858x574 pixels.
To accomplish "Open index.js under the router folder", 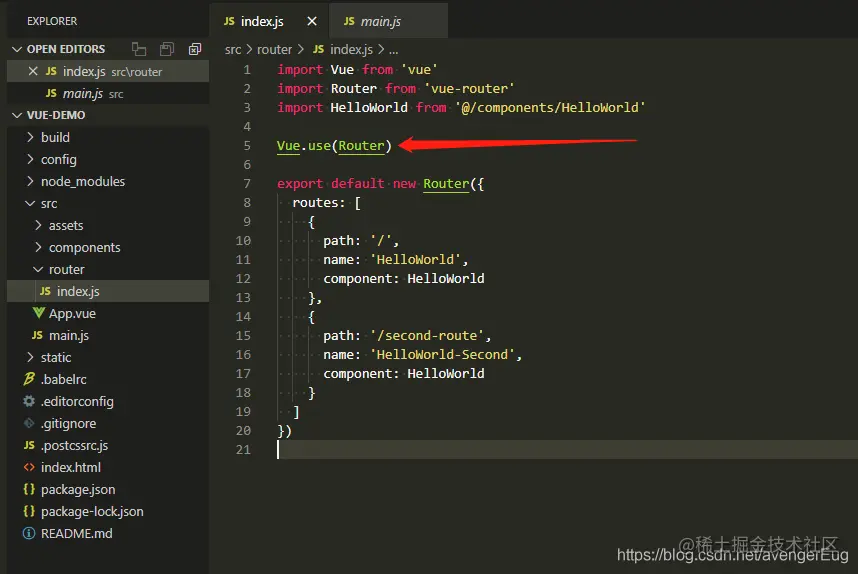I will pyautogui.click(x=108, y=291).
